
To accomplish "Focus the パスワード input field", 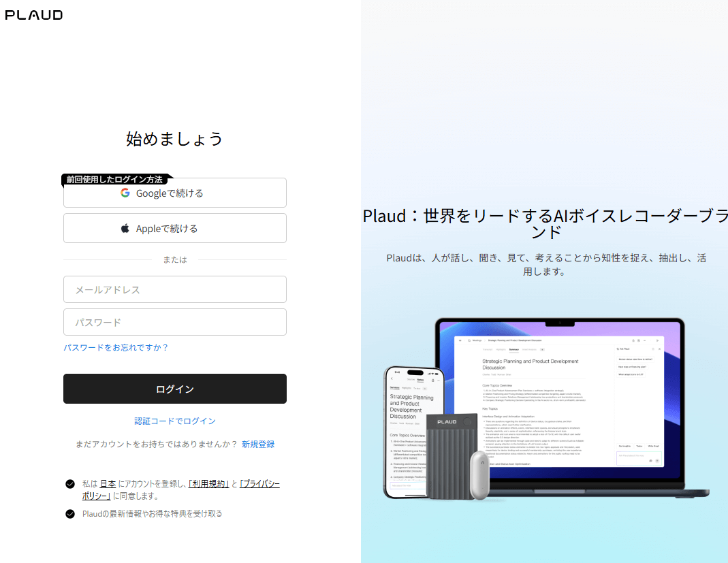I will coord(175,322).
